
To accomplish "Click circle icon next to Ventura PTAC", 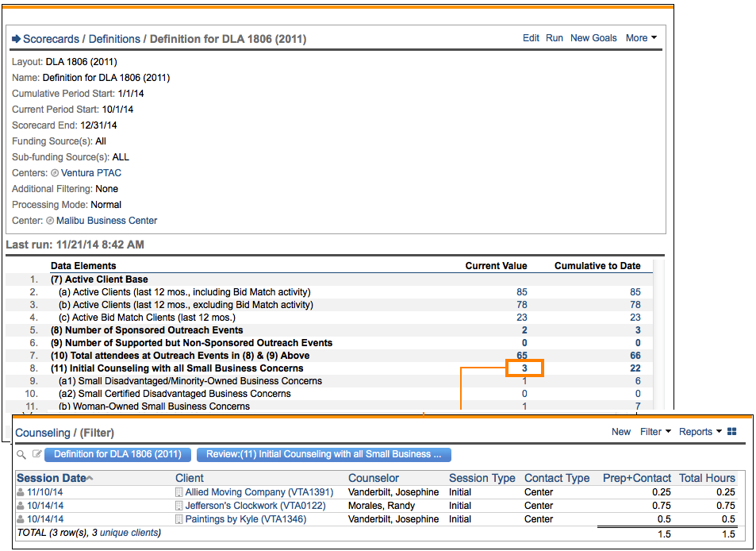I will 55,173.
